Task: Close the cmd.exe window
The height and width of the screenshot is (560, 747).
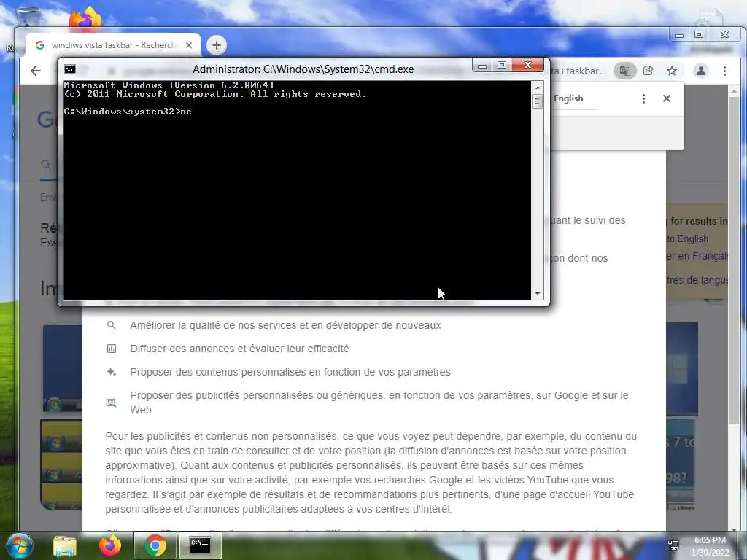Action: [x=527, y=65]
